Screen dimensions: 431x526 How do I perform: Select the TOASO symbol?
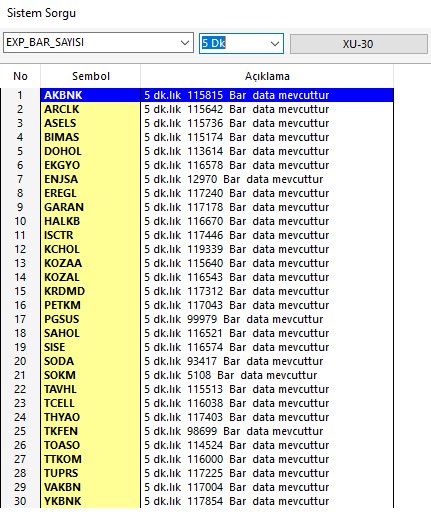click(x=62, y=445)
